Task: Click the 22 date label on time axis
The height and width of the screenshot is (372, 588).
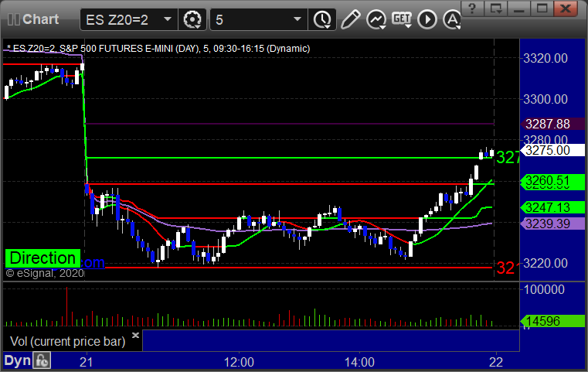Action: pos(496,362)
